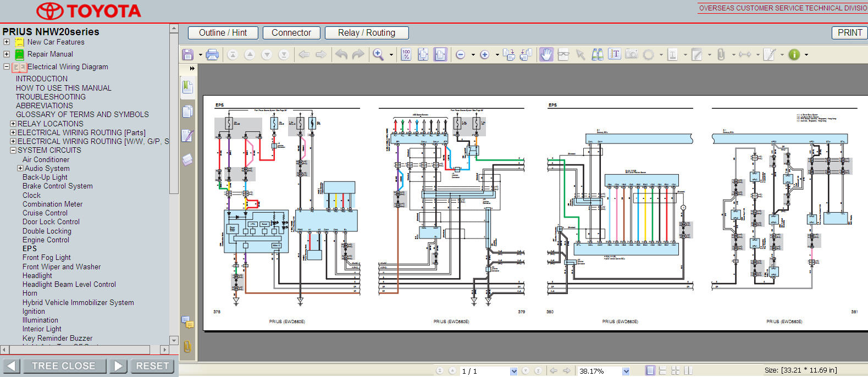Toggle single page layout in status bar

tap(650, 371)
